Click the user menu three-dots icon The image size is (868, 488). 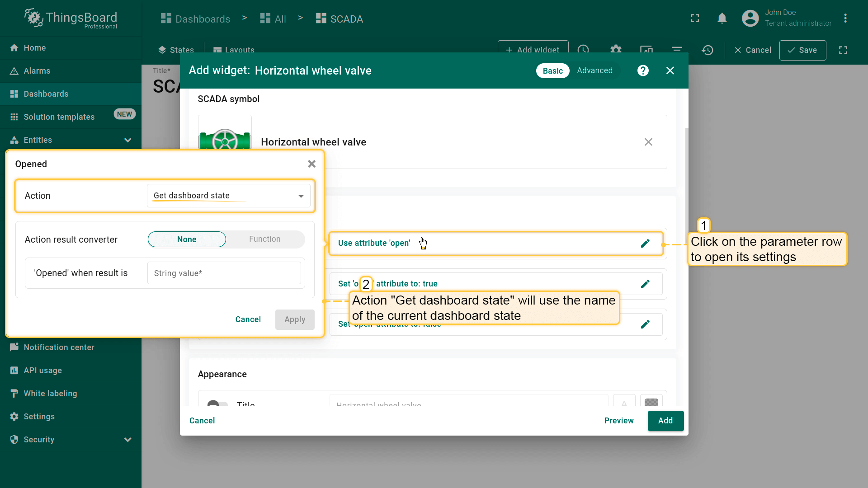tap(845, 19)
